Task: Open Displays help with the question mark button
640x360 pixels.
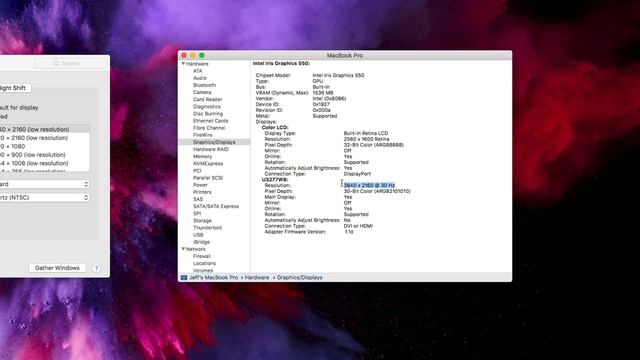Action: tap(96, 268)
